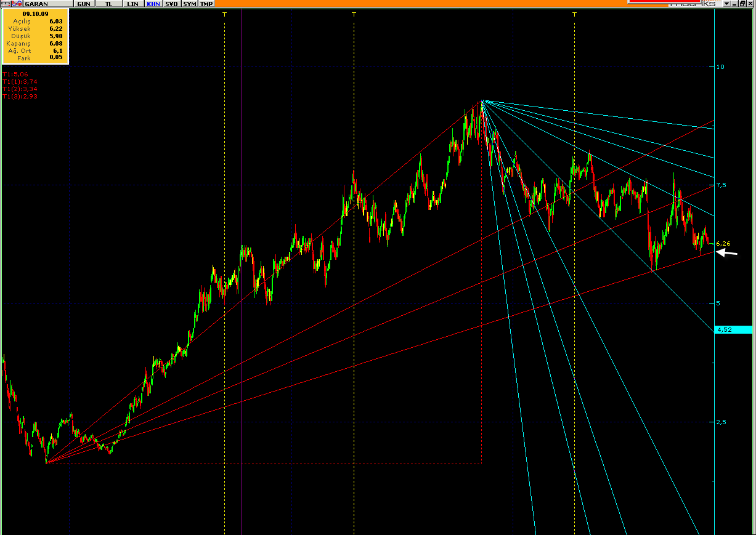Open the TMP template button
The height and width of the screenshot is (535, 756).
click(206, 4)
